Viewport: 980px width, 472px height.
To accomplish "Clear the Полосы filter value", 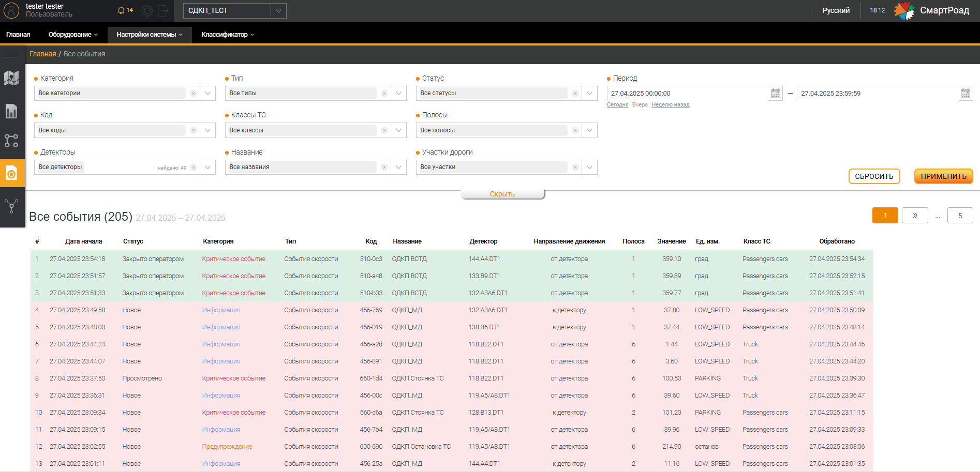I will tap(575, 130).
